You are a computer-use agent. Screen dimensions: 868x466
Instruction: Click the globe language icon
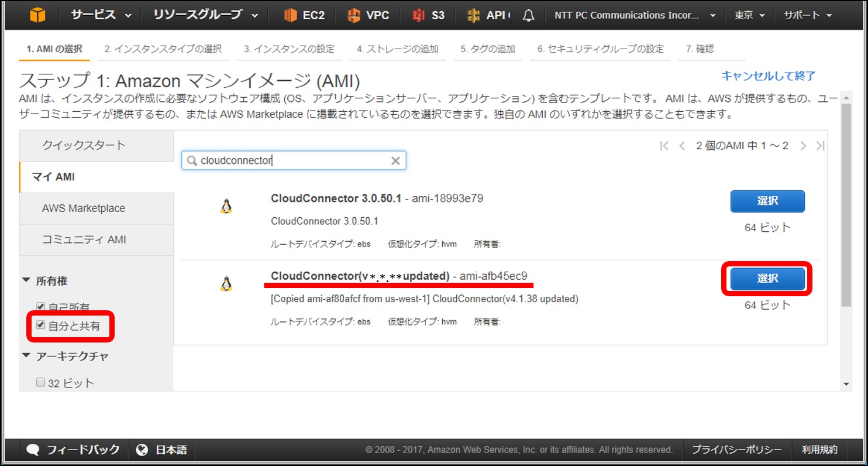pyautogui.click(x=142, y=450)
